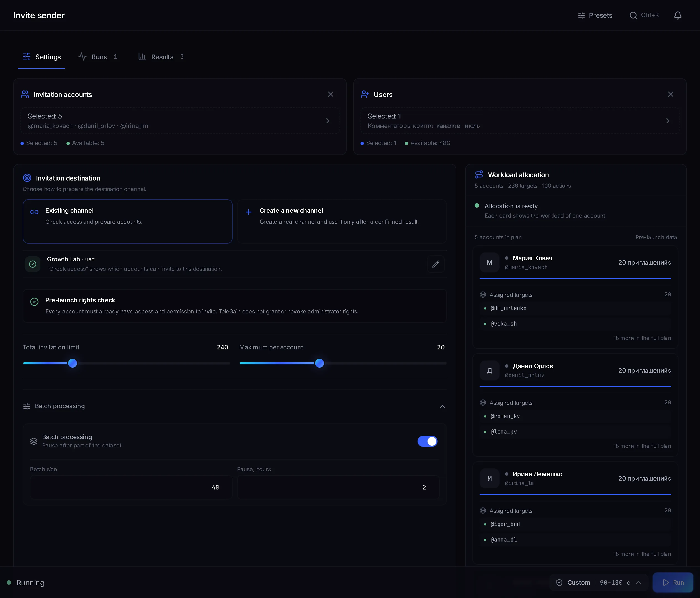
Task: Click the Batch processing header sliders icon
Action: 27,406
